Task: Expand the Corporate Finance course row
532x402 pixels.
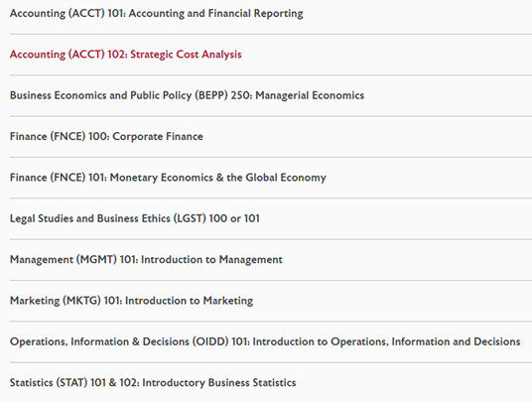Action: 271,137
